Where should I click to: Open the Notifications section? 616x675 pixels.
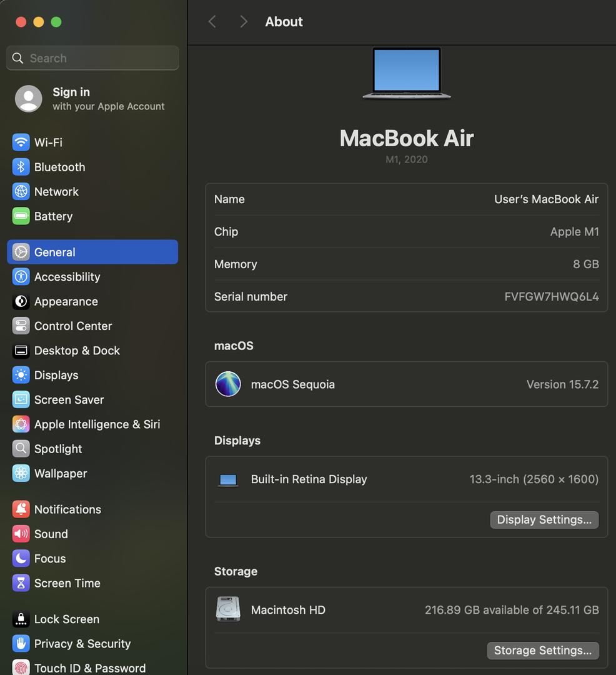click(x=67, y=509)
